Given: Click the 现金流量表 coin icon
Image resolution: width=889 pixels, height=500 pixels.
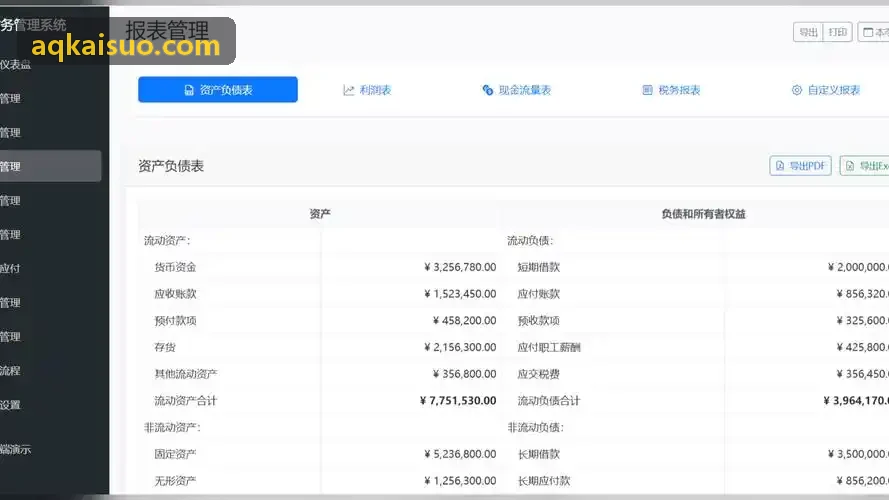Looking at the screenshot, I should click(488, 90).
